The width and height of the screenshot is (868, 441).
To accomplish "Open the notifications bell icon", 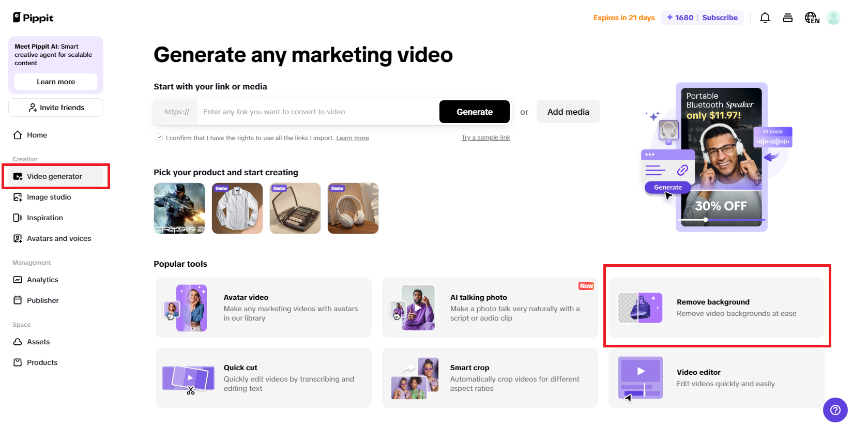I will [x=765, y=18].
